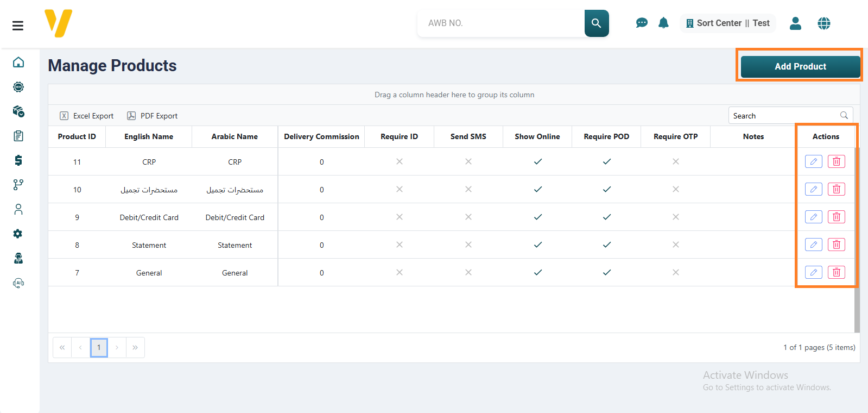Export table with Excel Export

(x=87, y=116)
